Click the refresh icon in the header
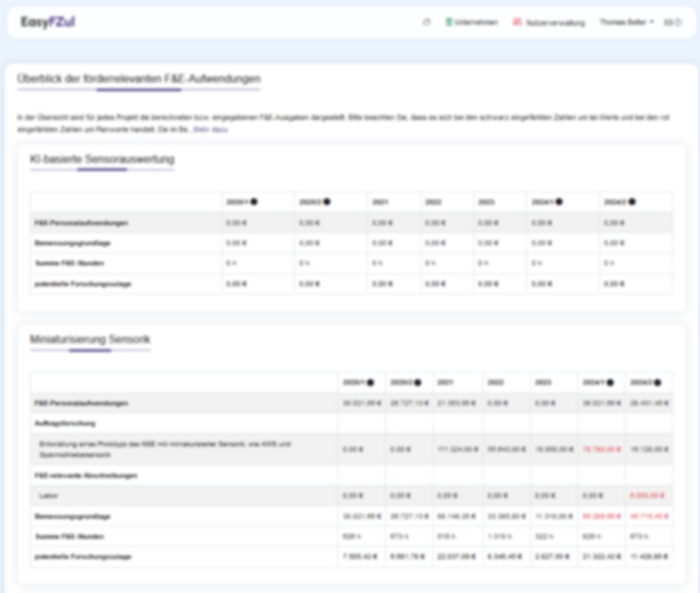 426,22
